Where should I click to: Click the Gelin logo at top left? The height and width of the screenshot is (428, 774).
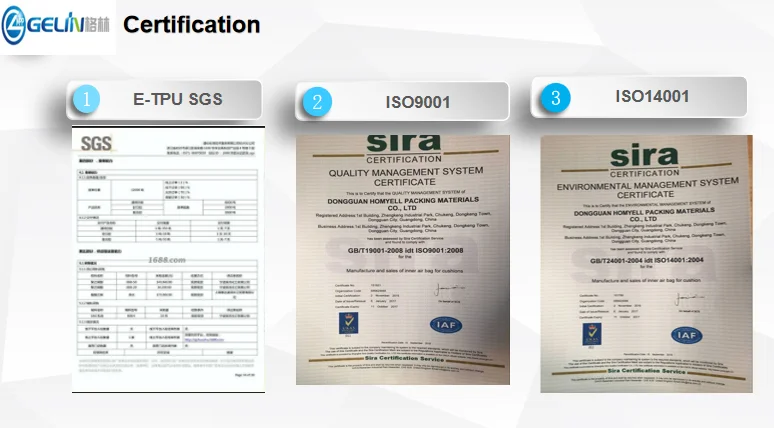[56, 24]
